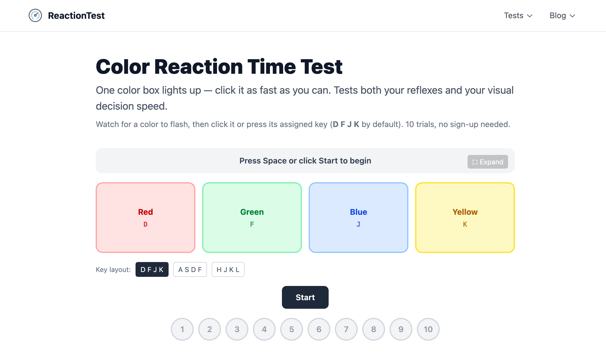
Task: Expand the test area to fullscreen
Action: coord(488,162)
